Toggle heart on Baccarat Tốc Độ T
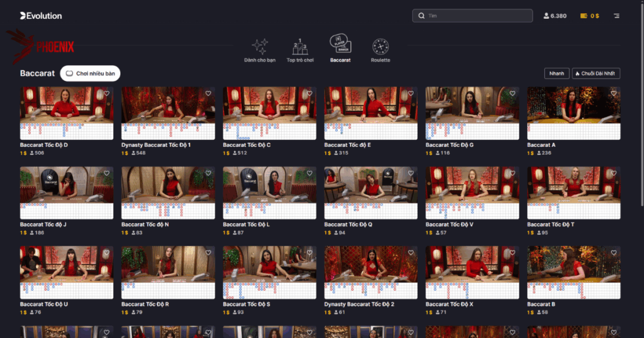 pyautogui.click(x=614, y=173)
